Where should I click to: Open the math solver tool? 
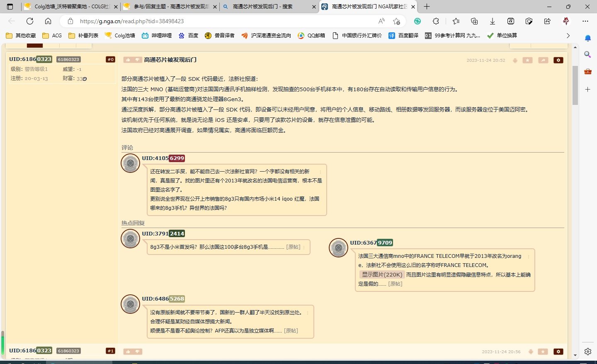[511, 21]
